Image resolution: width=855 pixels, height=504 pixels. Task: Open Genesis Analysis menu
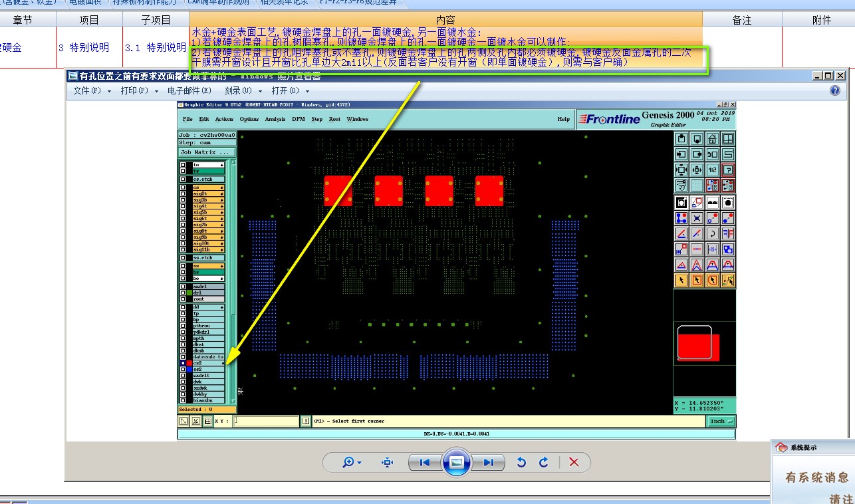275,119
